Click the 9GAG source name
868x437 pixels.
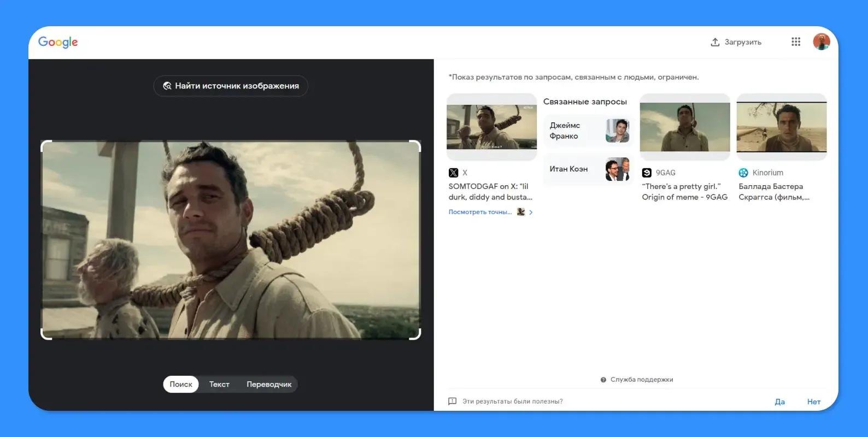[x=666, y=173]
